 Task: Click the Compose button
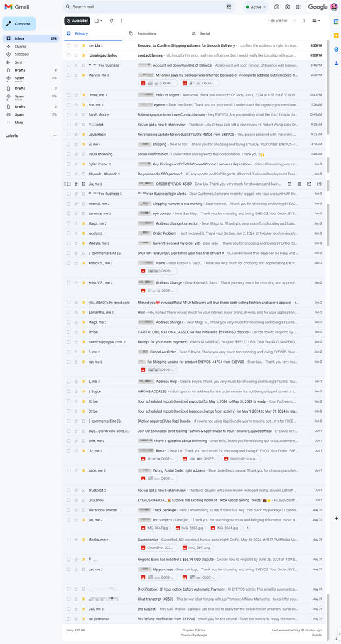(19, 24)
